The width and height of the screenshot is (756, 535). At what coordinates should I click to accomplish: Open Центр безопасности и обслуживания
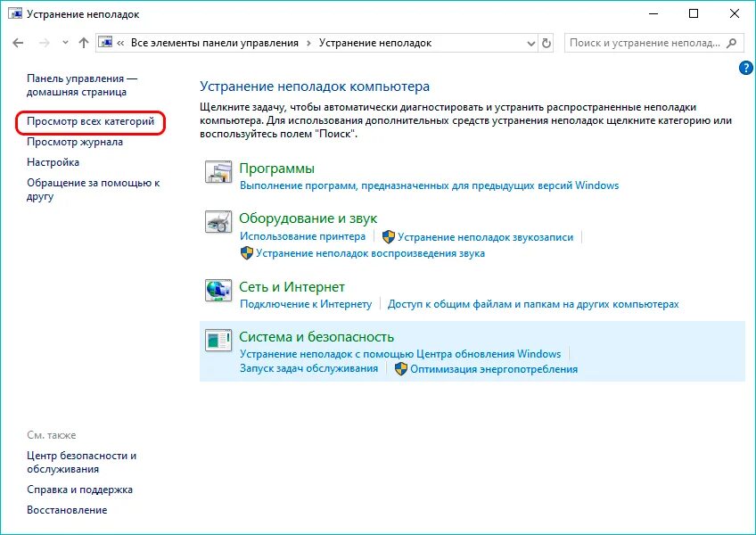[x=81, y=462]
